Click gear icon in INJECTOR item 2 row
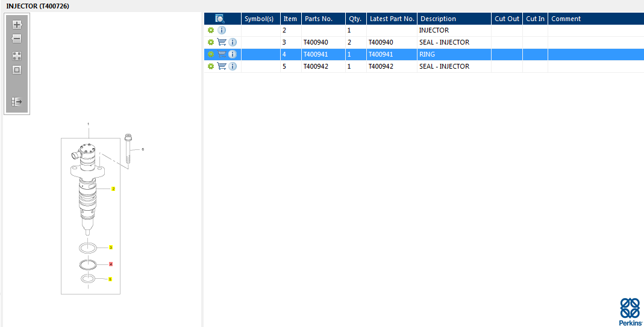The image size is (644, 327). (211, 30)
